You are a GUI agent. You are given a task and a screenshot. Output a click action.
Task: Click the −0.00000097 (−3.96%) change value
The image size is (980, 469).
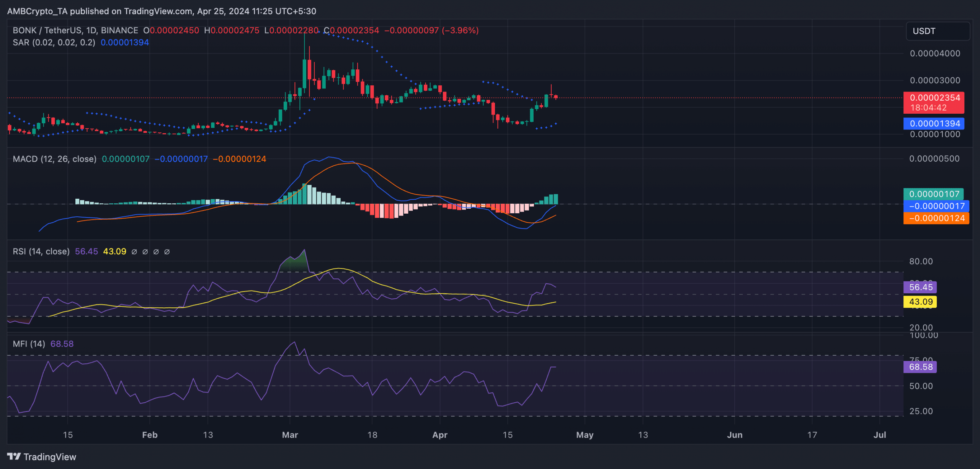tap(431, 30)
